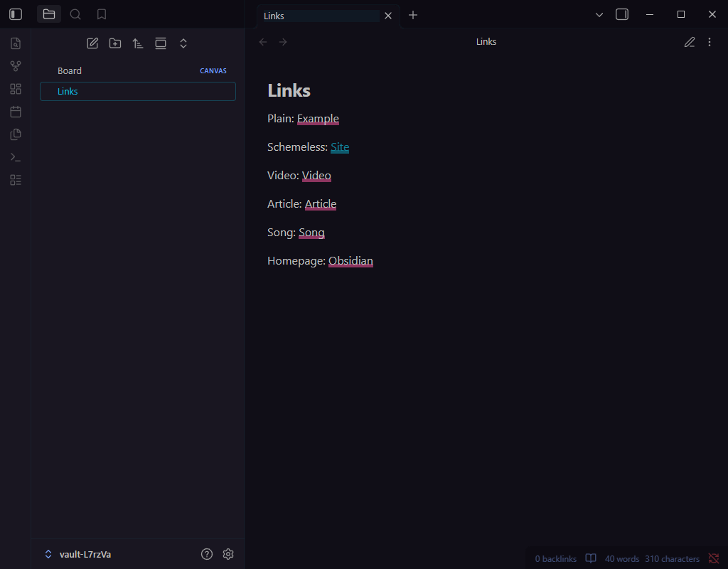This screenshot has width=728, height=569.
Task: Open quick switcher ribbon icon
Action: click(x=16, y=43)
